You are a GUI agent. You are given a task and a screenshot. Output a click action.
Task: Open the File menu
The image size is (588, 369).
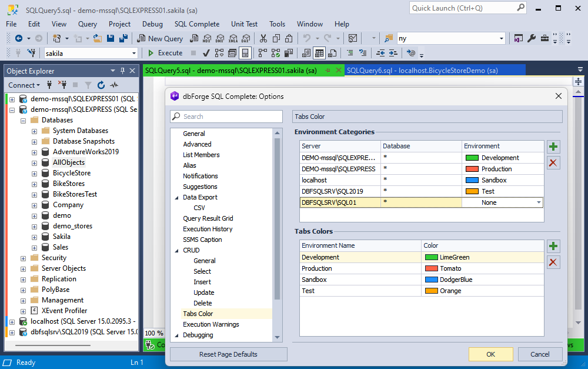pos(11,24)
